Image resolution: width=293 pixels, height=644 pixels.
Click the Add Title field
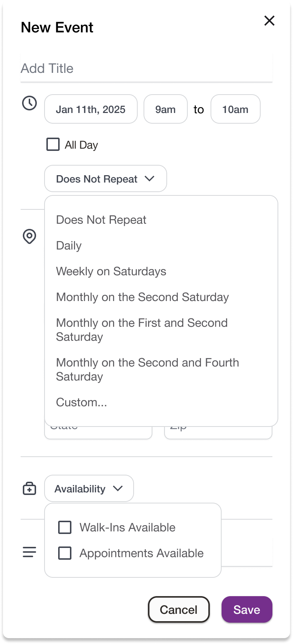click(146, 68)
